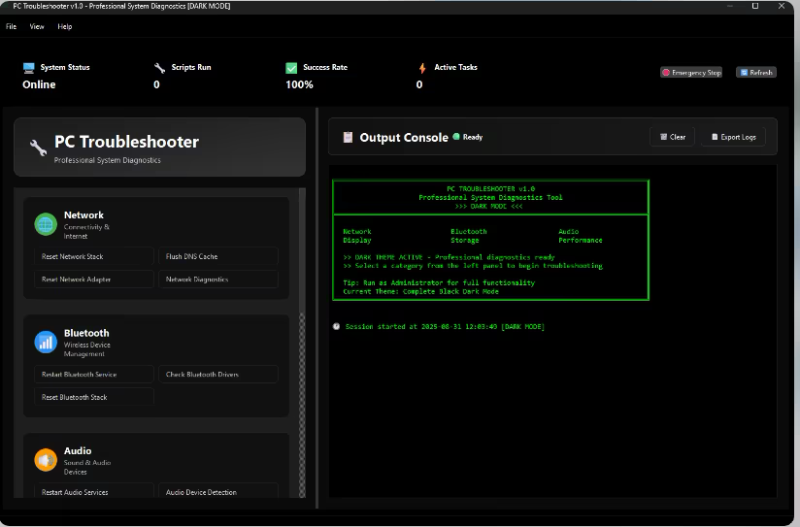Click the orange Audio speaker icon
Screen dimensions: 800x527
tap(46, 460)
